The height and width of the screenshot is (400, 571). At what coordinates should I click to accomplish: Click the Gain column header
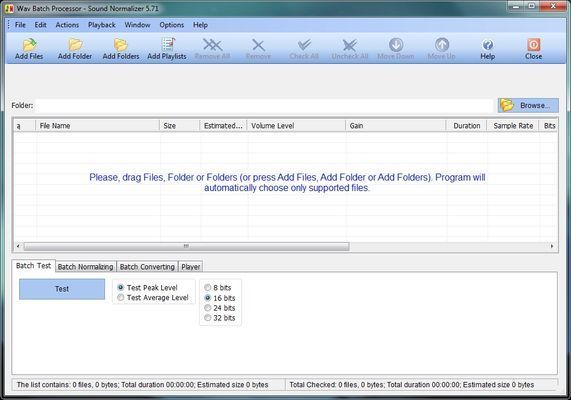396,126
